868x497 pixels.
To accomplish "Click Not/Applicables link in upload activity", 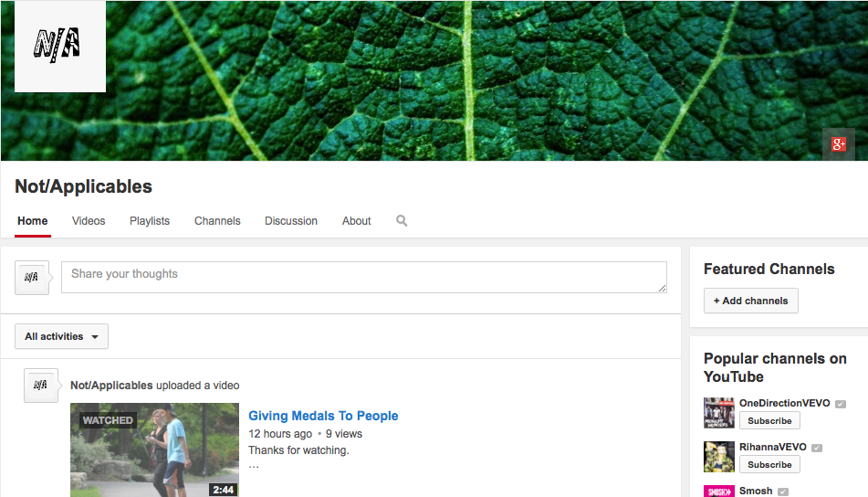I will coord(111,385).
